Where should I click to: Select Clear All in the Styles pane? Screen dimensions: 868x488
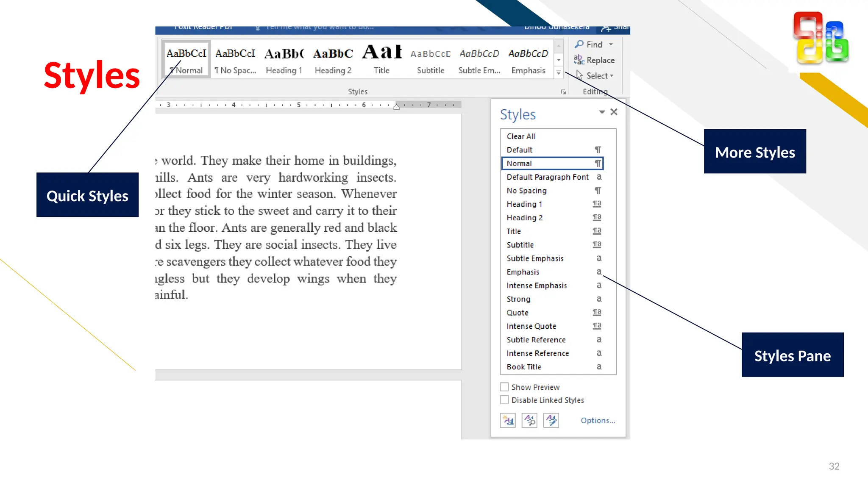tap(521, 136)
